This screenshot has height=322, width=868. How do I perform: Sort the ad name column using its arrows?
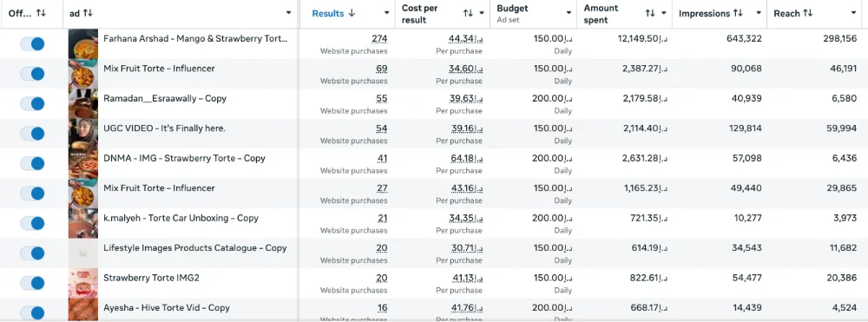coord(88,13)
